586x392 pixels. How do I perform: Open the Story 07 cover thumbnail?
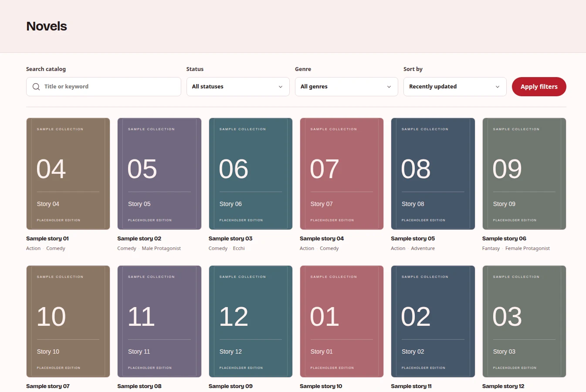click(342, 174)
